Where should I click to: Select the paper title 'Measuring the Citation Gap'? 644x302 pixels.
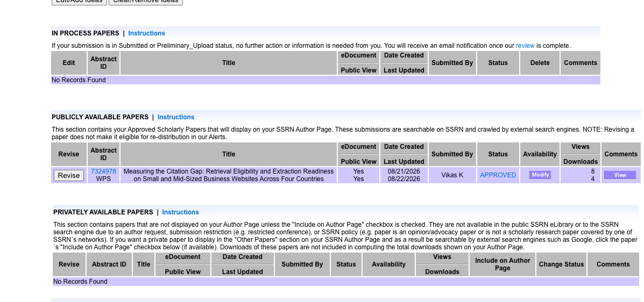pyautogui.click(x=228, y=175)
